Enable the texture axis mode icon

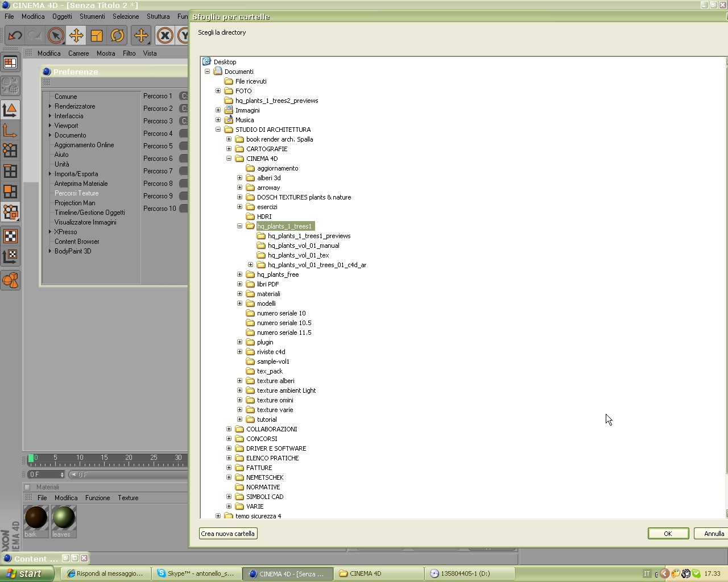tap(10, 256)
